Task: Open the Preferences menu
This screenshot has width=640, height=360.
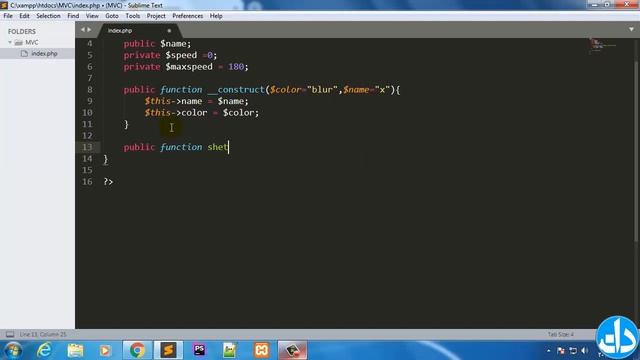Action: point(187,16)
